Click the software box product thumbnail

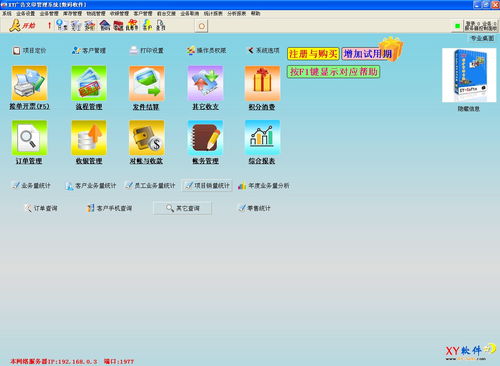coord(469,75)
